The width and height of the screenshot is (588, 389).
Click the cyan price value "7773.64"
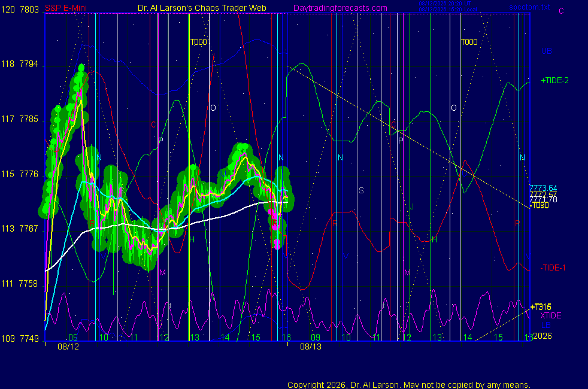point(543,188)
